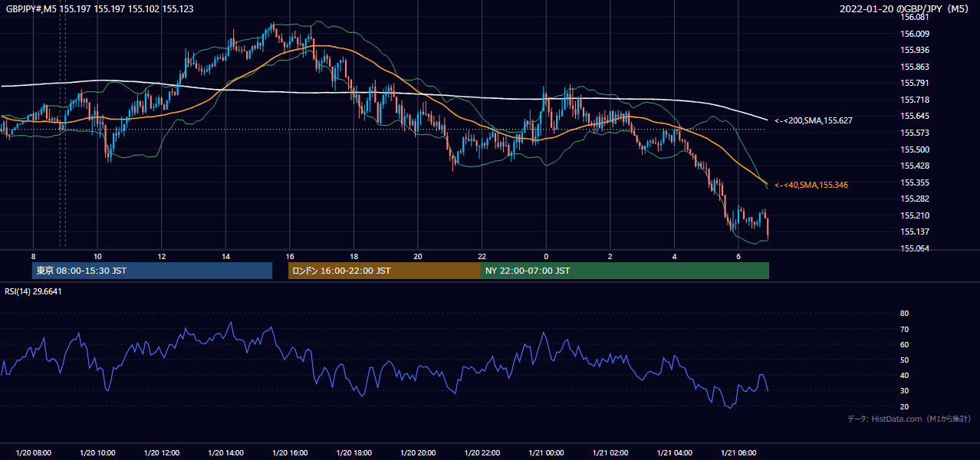Click price axis value 155.064
The height and width of the screenshot is (460, 980).
pyautogui.click(x=915, y=248)
